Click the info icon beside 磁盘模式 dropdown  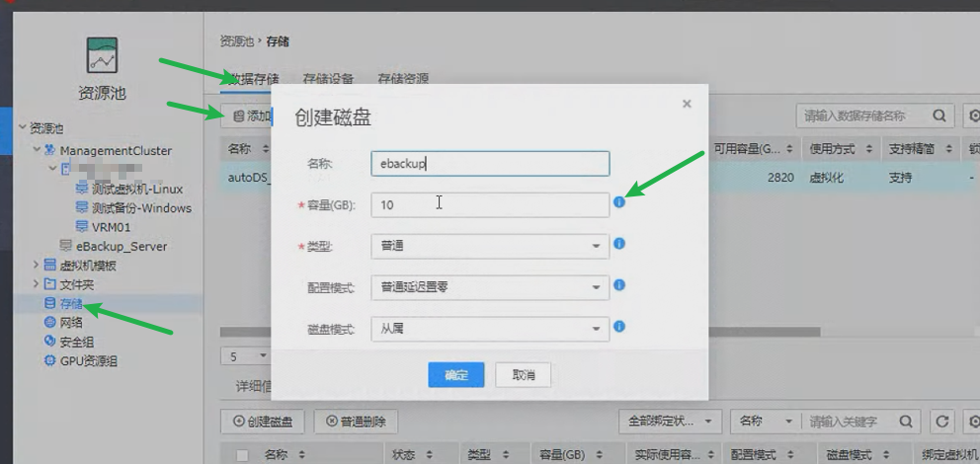(x=619, y=327)
